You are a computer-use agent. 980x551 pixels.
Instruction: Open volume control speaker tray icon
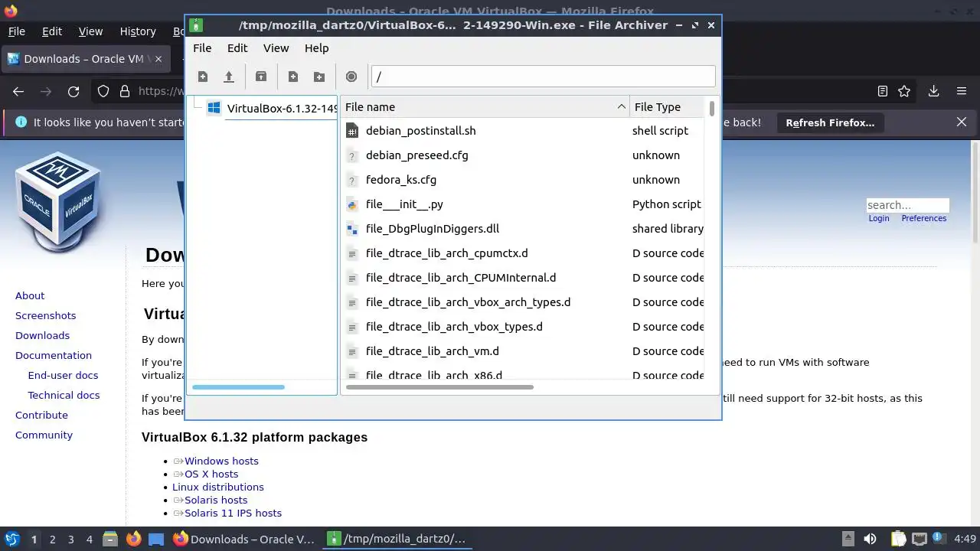[x=870, y=539]
